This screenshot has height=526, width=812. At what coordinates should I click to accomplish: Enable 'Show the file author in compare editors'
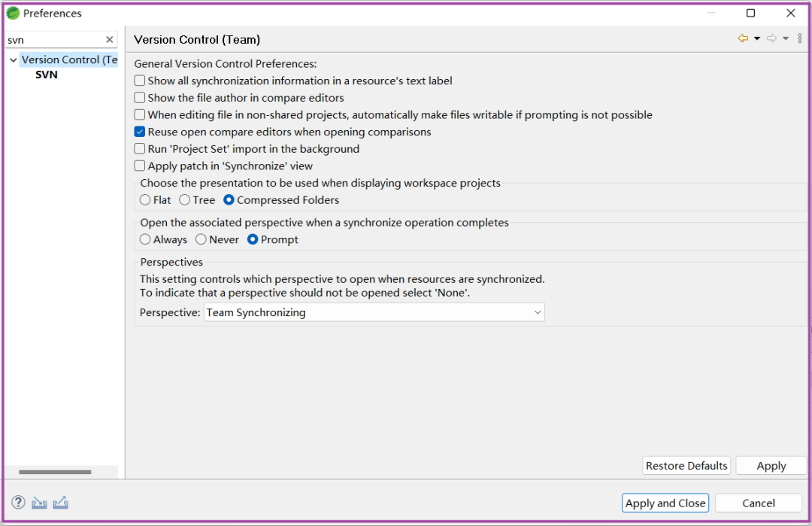click(x=140, y=98)
